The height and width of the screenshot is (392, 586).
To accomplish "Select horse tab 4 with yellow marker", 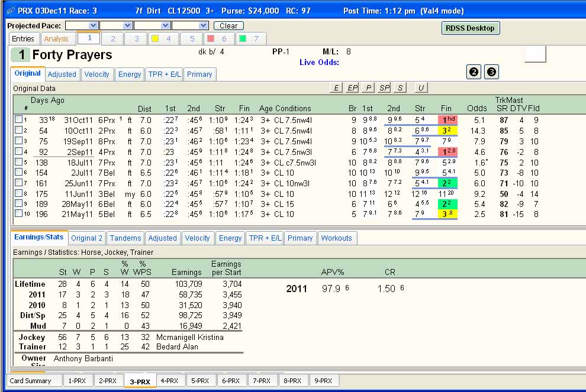I will coord(163,39).
